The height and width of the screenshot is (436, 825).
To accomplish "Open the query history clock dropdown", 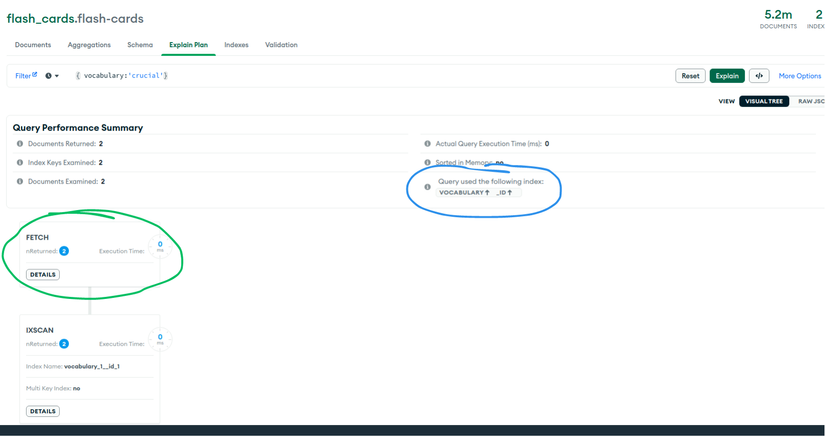I will point(52,76).
